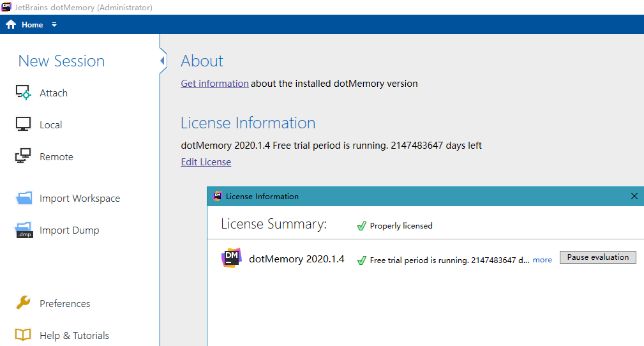Open Import Workspace entry
Image resolution: width=644 pixels, height=346 pixels.
80,199
